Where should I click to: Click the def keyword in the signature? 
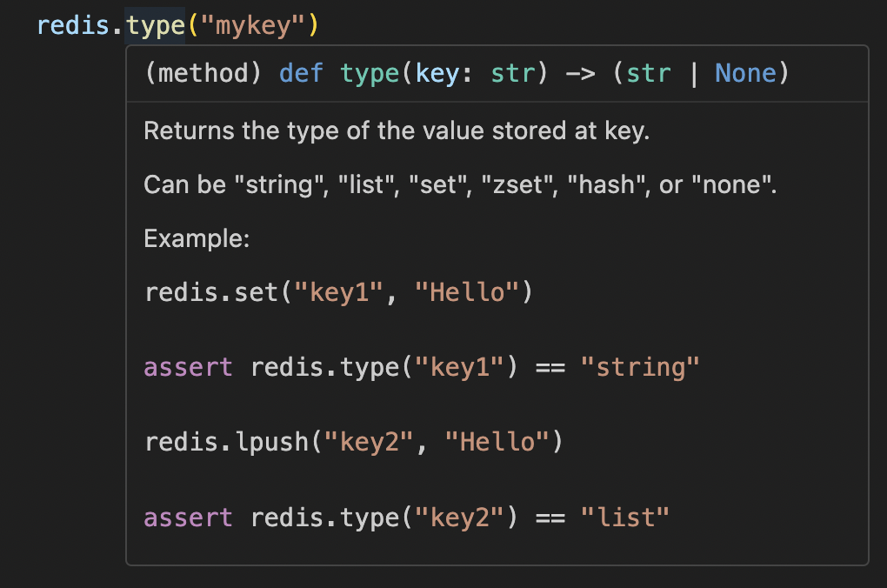click(x=301, y=73)
